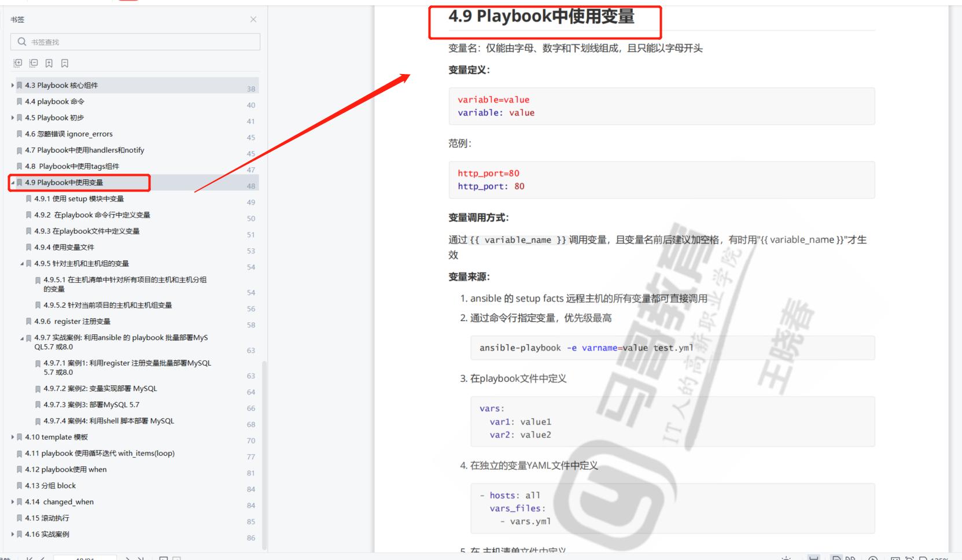Open 4.9.5.2 针对当前项目的主机和主机组变量
This screenshot has height=560, width=962.
point(108,305)
